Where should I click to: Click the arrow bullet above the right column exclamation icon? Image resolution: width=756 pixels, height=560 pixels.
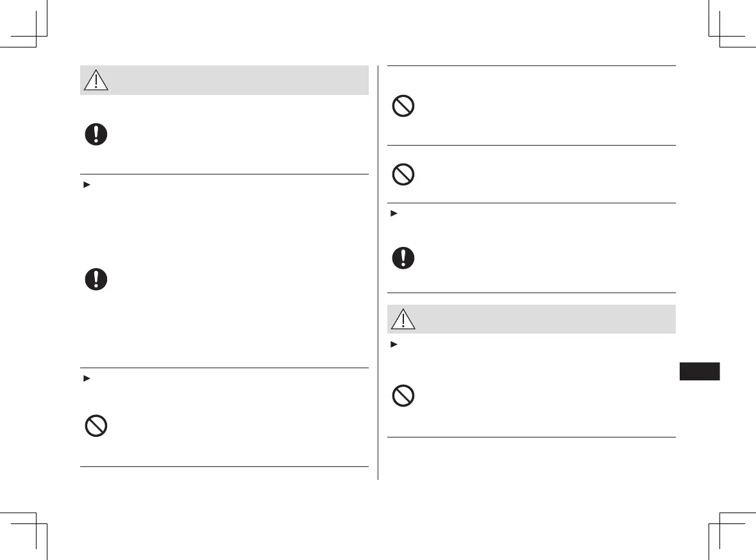coord(392,213)
